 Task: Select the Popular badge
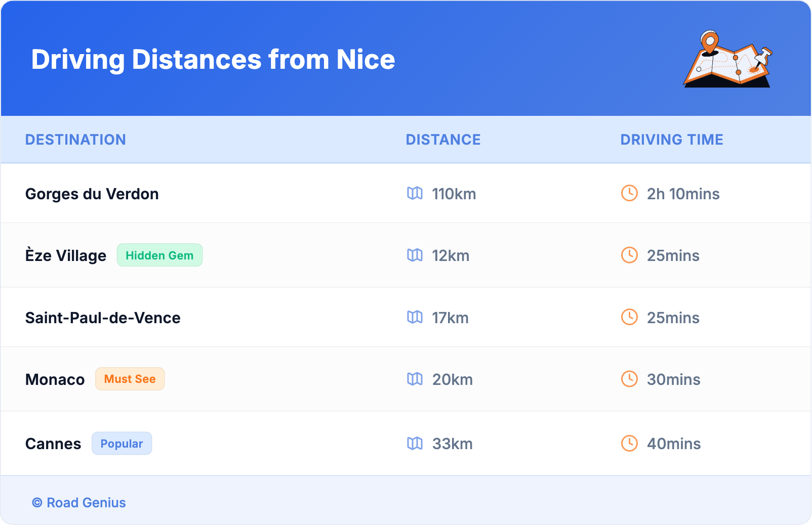pos(121,443)
